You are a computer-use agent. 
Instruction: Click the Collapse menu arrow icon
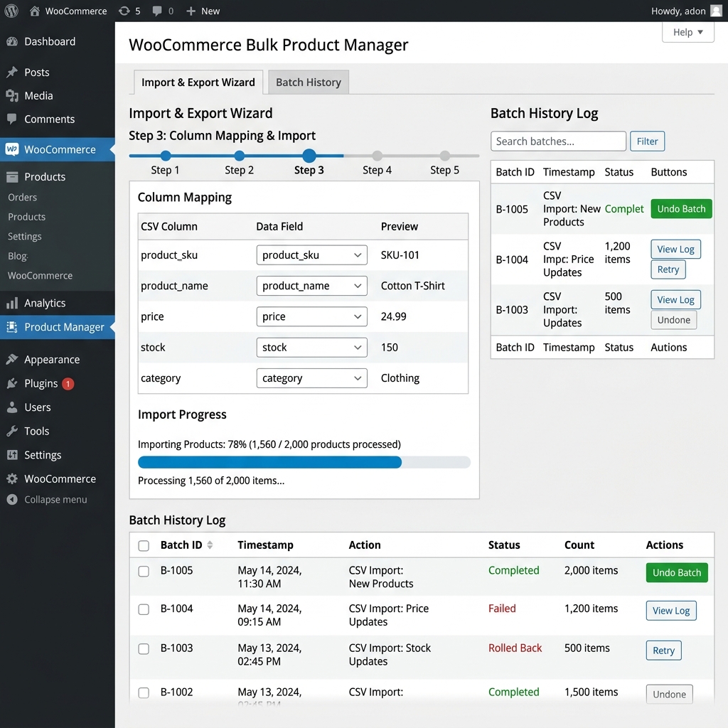(x=12, y=500)
